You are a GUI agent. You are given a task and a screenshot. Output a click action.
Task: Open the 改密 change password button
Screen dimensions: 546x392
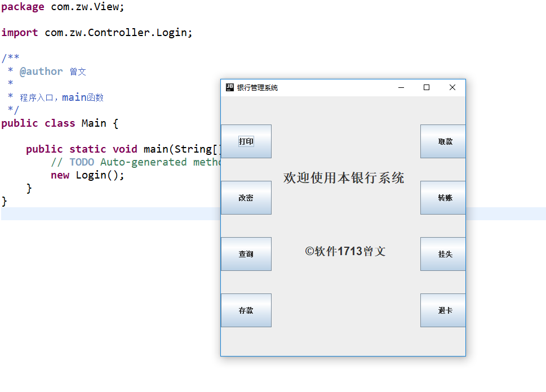(246, 198)
